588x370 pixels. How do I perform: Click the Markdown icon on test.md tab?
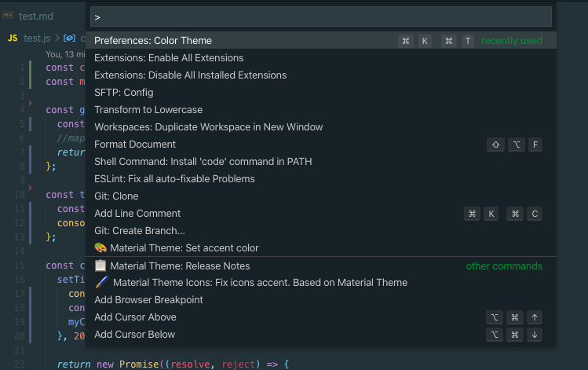pyautogui.click(x=8, y=16)
